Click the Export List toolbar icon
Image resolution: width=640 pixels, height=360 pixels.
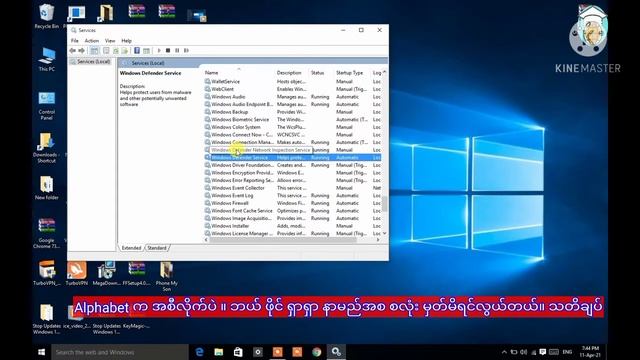(x=124, y=51)
